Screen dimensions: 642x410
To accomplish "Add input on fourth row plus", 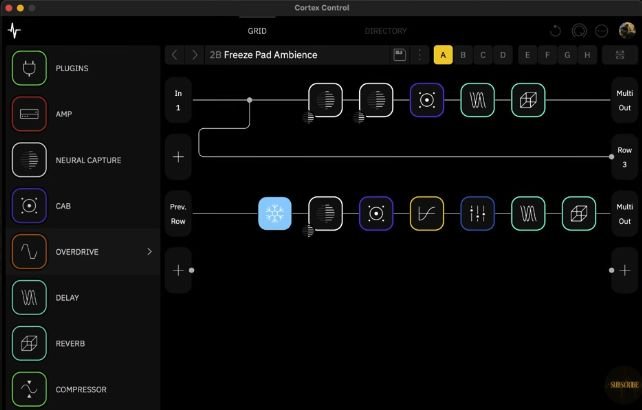I will point(178,270).
